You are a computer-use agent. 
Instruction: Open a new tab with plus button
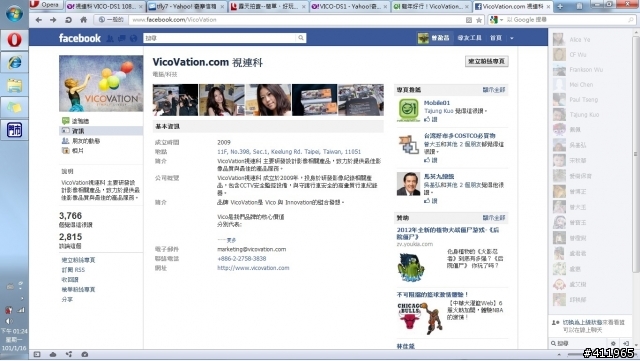pos(560,6)
